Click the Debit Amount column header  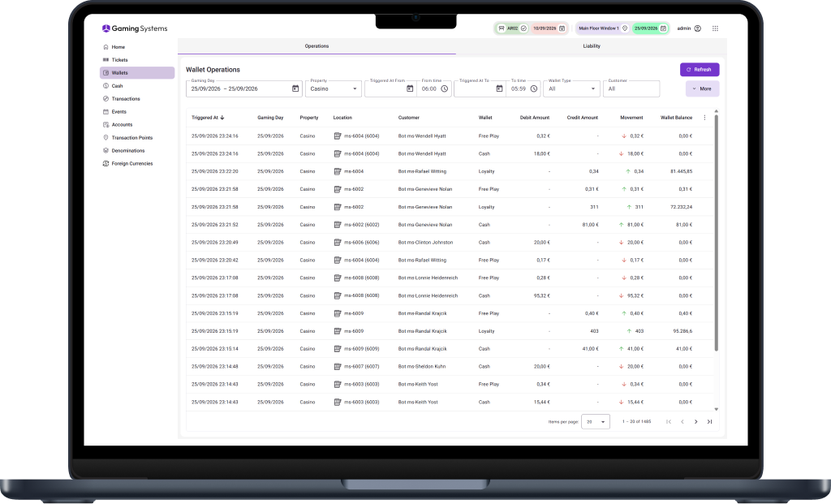[535, 118]
